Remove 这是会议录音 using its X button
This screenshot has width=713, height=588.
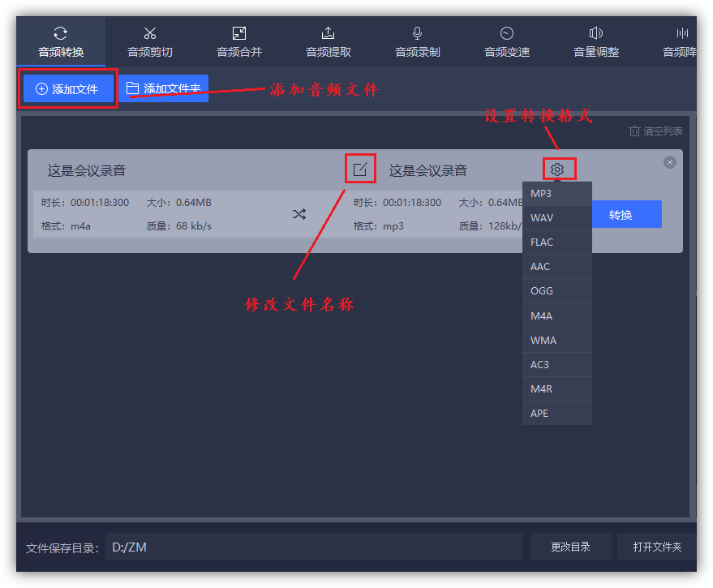[669, 161]
